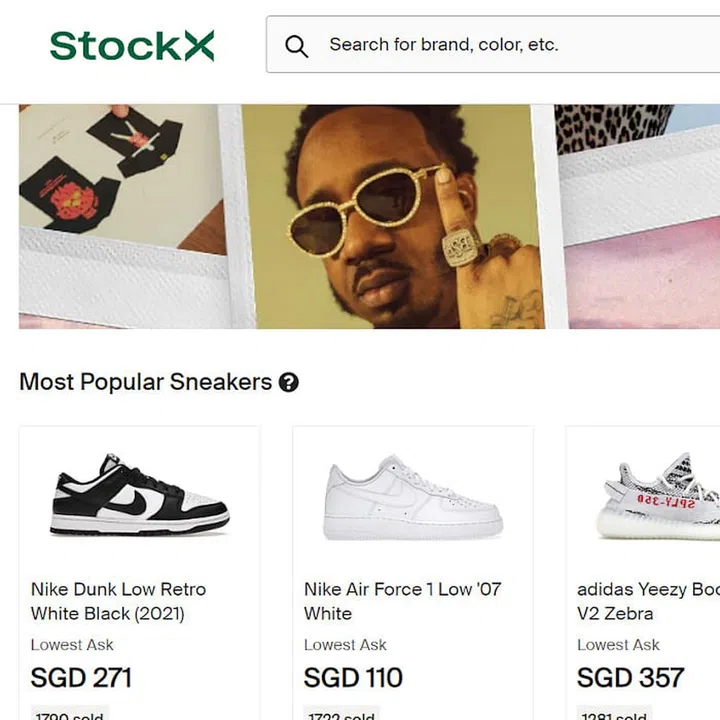Click the help icon beside Most Popular Sneakers
The width and height of the screenshot is (720, 720).
[x=289, y=382]
